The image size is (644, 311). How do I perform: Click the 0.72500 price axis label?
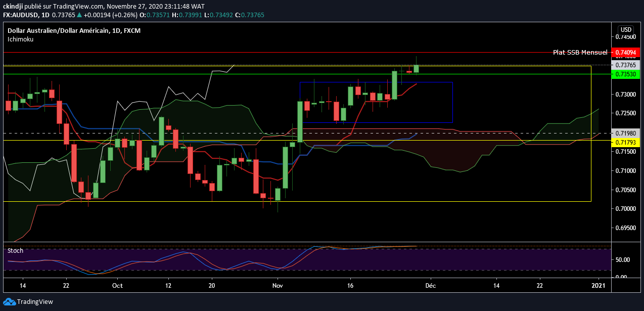pos(625,113)
